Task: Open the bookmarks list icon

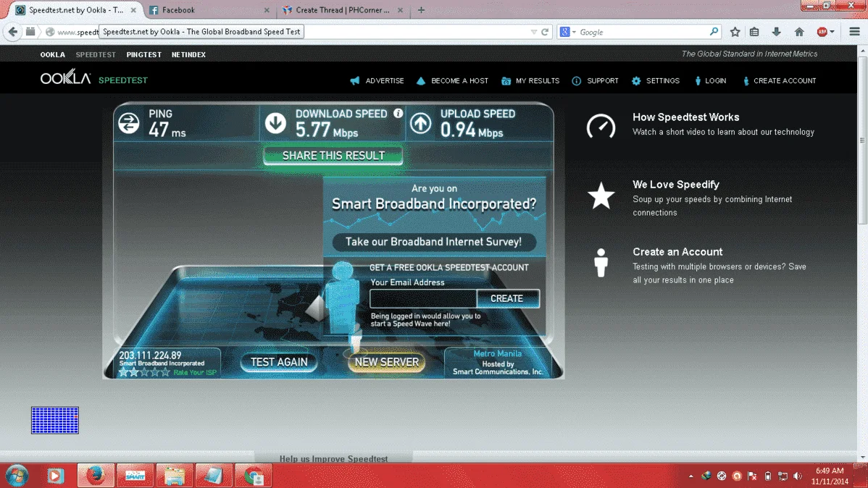Action: pos(754,32)
